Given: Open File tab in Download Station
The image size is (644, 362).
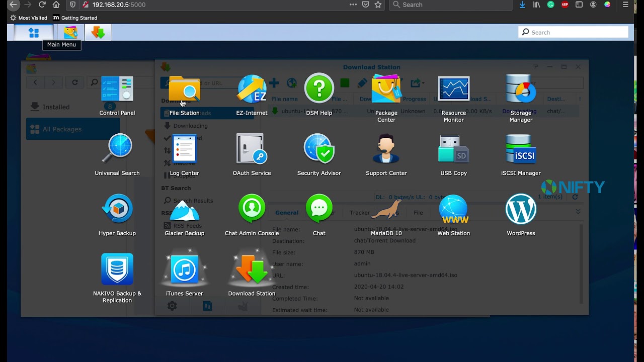Looking at the screenshot, I should coord(418,213).
